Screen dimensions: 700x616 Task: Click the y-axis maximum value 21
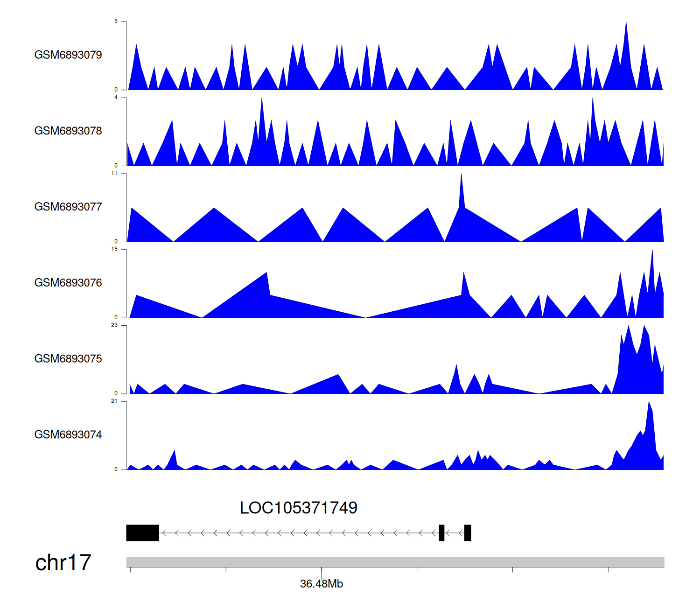point(114,401)
